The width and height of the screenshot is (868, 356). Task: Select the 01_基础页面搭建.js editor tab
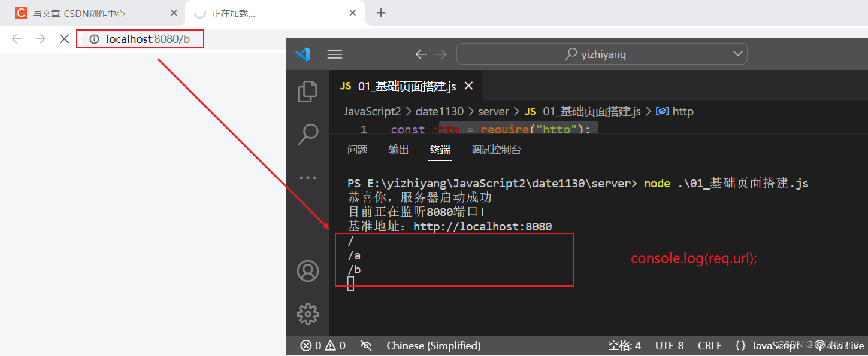point(407,86)
